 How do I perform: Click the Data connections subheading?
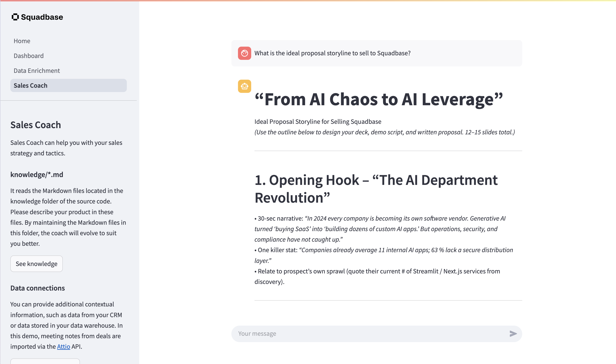pyautogui.click(x=38, y=288)
